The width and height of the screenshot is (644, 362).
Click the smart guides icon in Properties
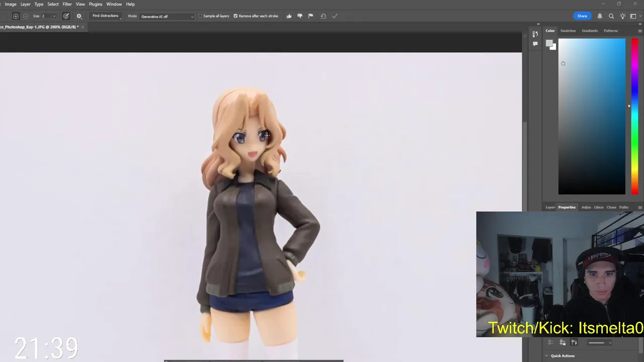coord(574,342)
